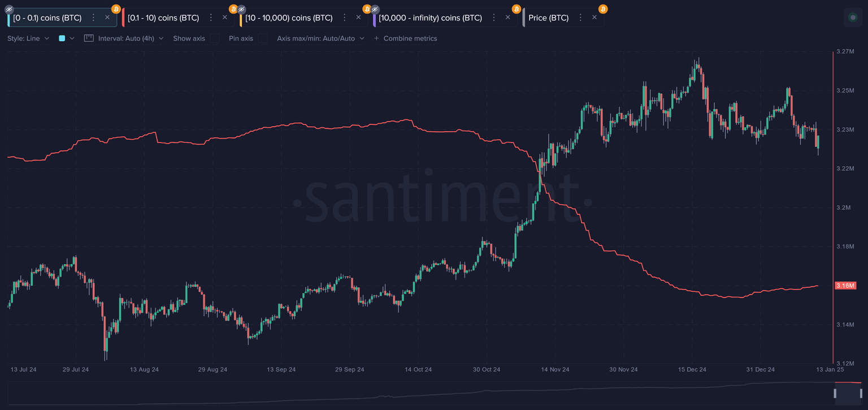Image resolution: width=868 pixels, height=410 pixels.
Task: Enable the Show axis checkbox
Action: click(214, 38)
